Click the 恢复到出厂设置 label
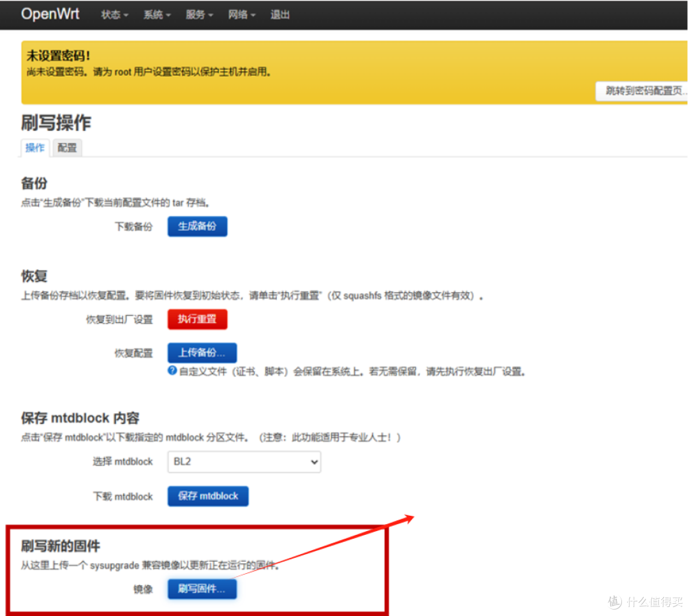 119,320
